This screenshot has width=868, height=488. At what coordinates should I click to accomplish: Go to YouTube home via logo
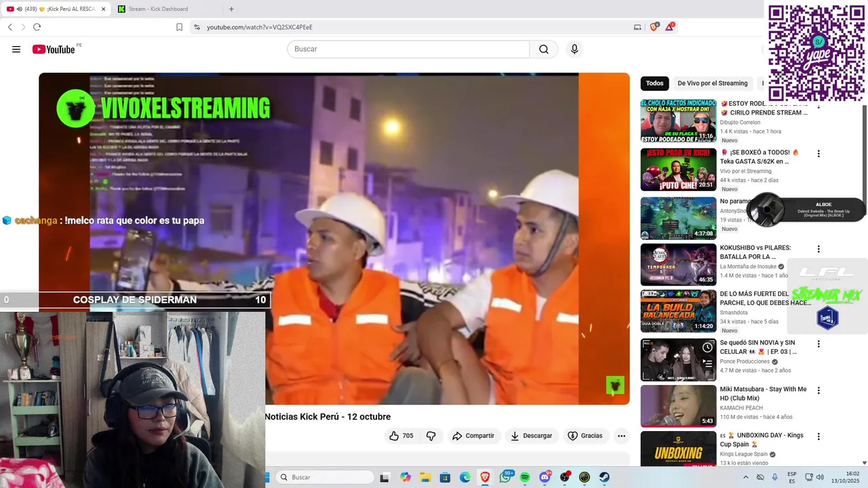54,49
